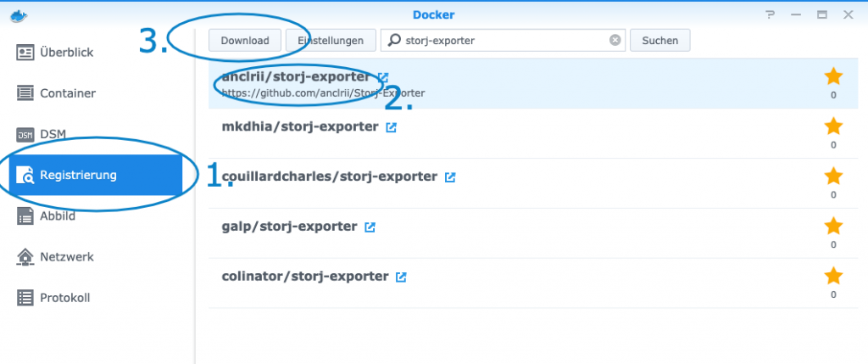Image resolution: width=868 pixels, height=364 pixels.
Task: Open couillardcharles/storj-exporter external link
Action: point(451,177)
